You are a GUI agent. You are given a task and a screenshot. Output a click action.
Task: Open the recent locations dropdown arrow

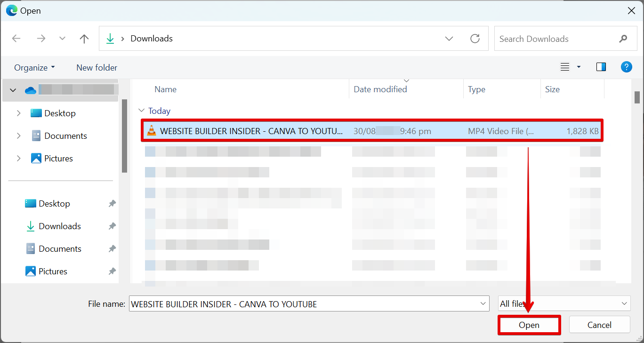click(x=62, y=39)
